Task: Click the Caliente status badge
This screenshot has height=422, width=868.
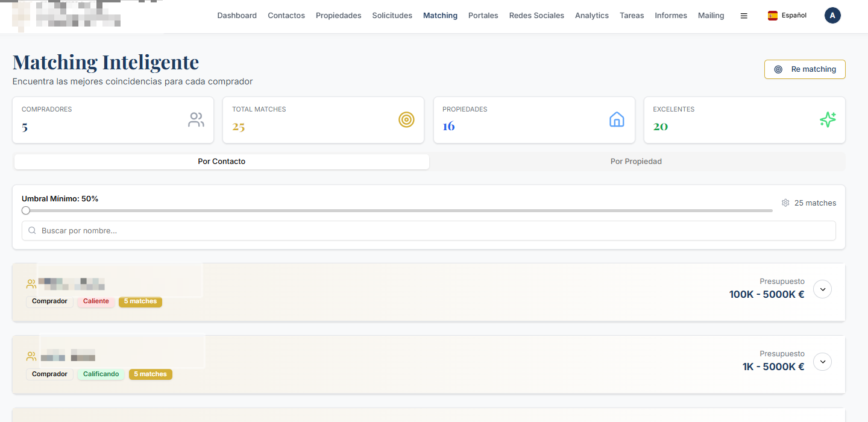Action: (x=96, y=301)
